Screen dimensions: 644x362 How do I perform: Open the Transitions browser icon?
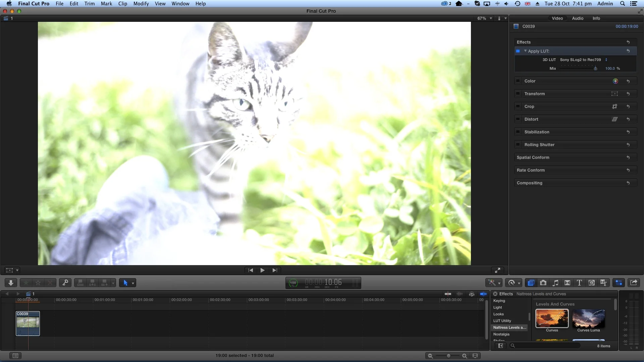567,283
